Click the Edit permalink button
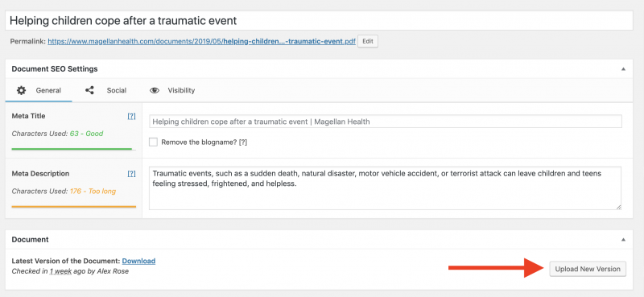 (x=368, y=42)
